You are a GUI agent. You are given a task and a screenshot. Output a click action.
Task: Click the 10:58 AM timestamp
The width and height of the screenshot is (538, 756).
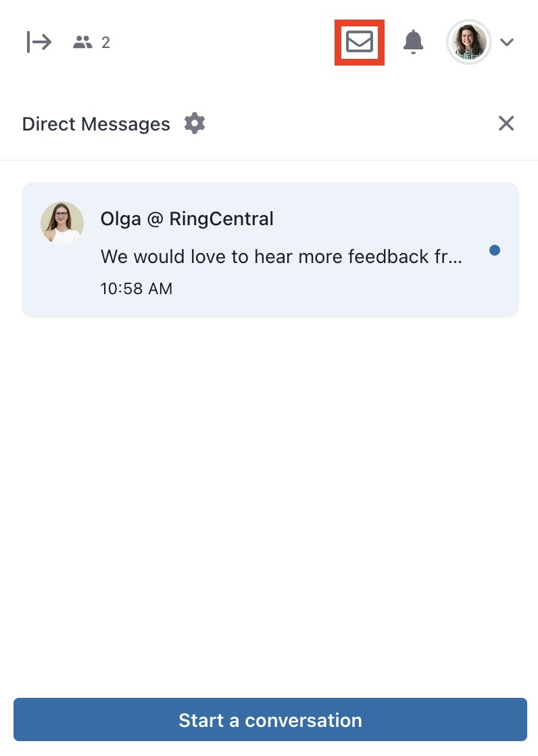point(137,288)
